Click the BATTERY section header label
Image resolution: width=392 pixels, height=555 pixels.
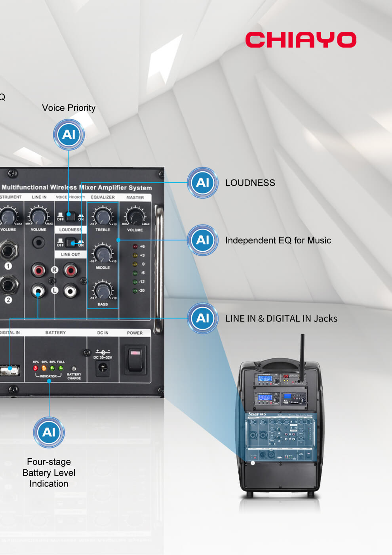point(55,333)
